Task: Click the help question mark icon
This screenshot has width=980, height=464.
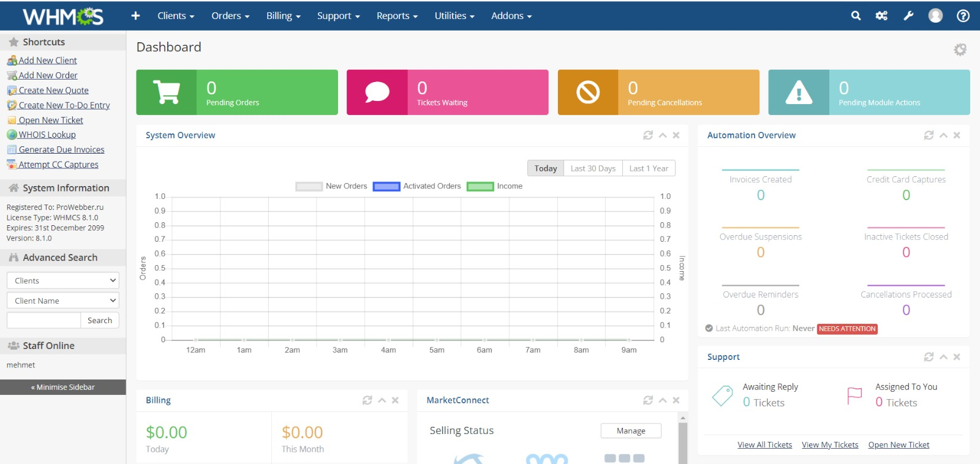Action: tap(963, 16)
